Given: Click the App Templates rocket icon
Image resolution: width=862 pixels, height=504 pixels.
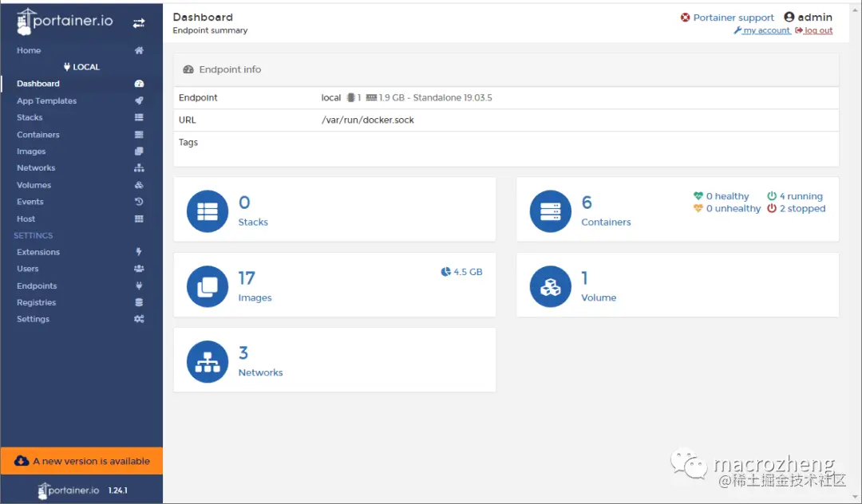Looking at the screenshot, I should [139, 100].
